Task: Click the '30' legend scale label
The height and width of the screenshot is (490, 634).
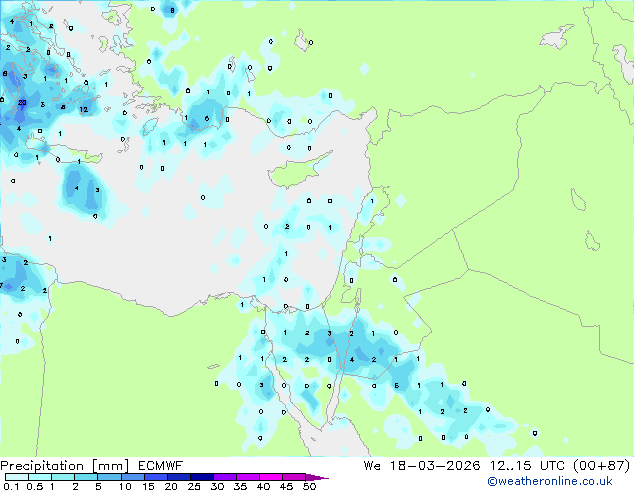Action: [x=217, y=486]
